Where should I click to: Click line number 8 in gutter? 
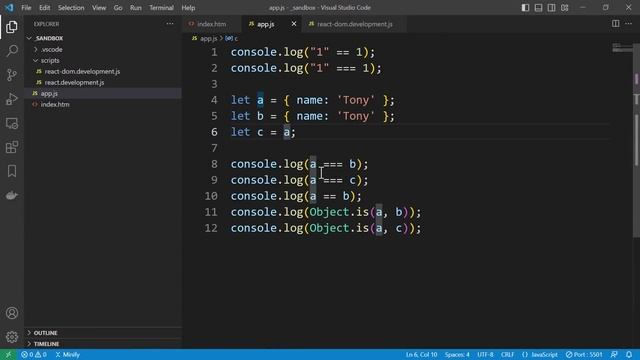[214, 164]
